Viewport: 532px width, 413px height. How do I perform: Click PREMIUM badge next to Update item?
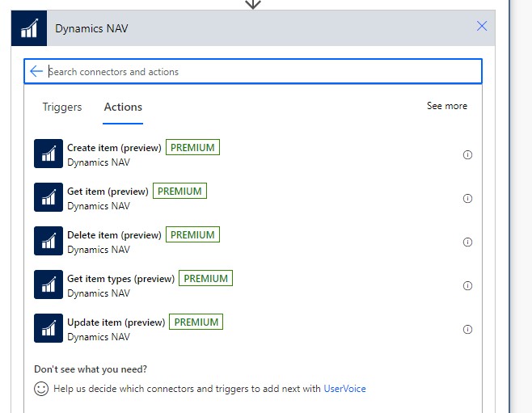coord(196,322)
